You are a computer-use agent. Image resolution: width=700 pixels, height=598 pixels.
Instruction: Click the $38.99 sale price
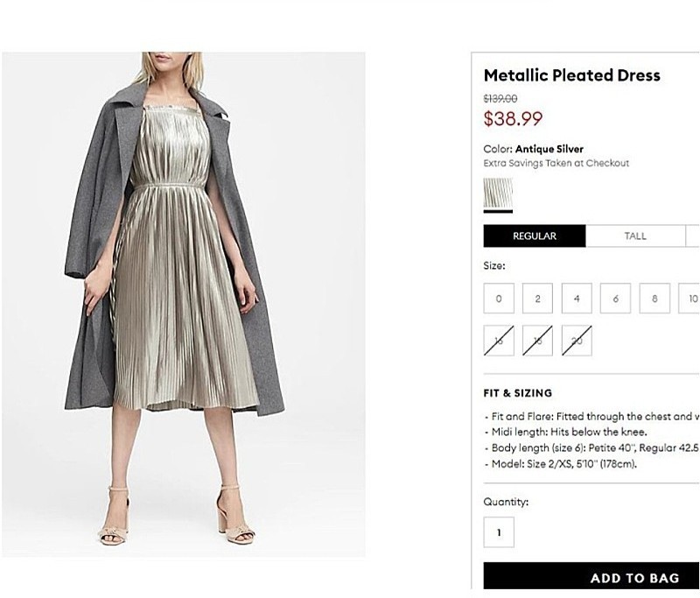(514, 118)
